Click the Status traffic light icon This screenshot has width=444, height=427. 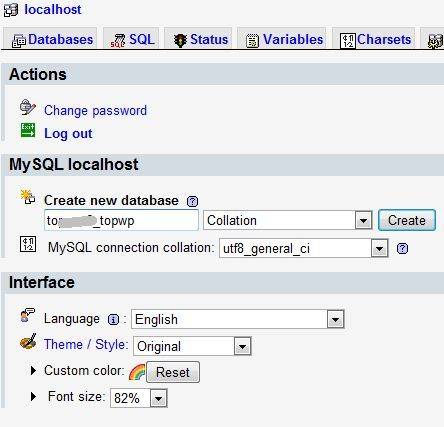tap(180, 41)
